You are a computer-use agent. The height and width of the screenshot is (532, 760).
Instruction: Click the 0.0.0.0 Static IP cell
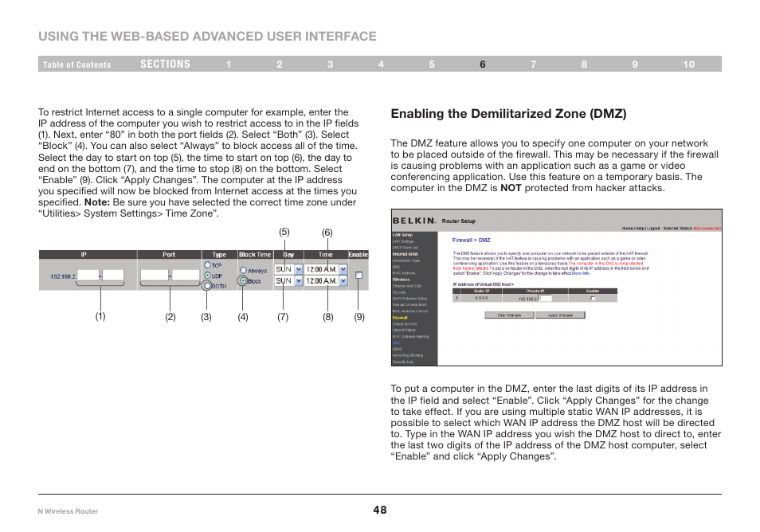(481, 299)
